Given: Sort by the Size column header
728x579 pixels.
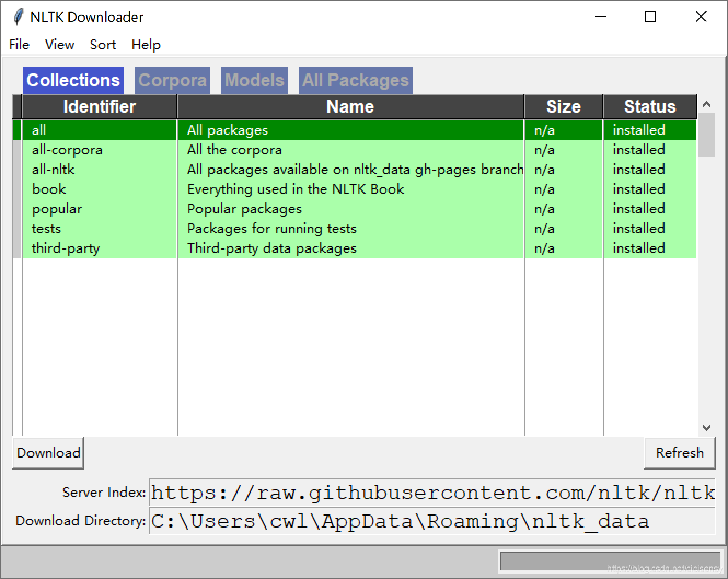Looking at the screenshot, I should 564,107.
